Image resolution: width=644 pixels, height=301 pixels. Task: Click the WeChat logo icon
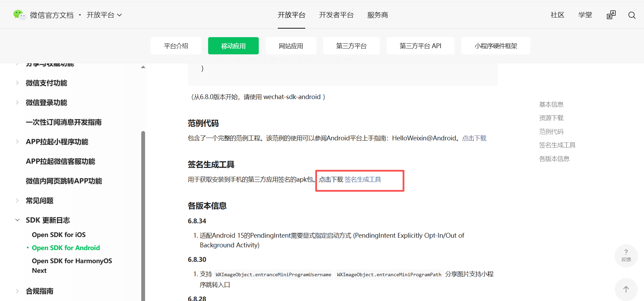click(x=19, y=15)
